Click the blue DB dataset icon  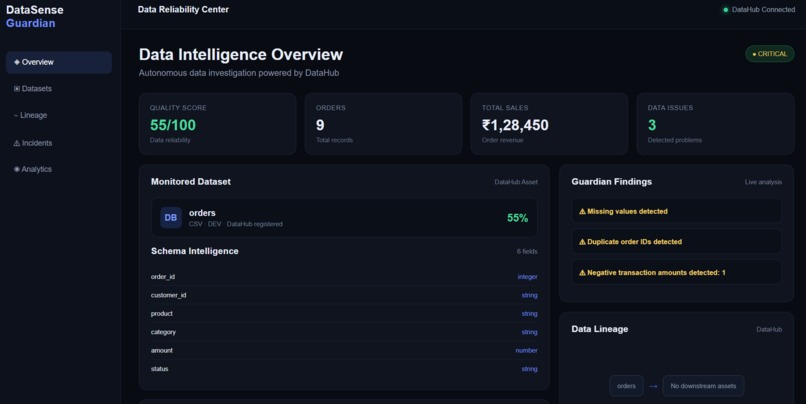(171, 217)
